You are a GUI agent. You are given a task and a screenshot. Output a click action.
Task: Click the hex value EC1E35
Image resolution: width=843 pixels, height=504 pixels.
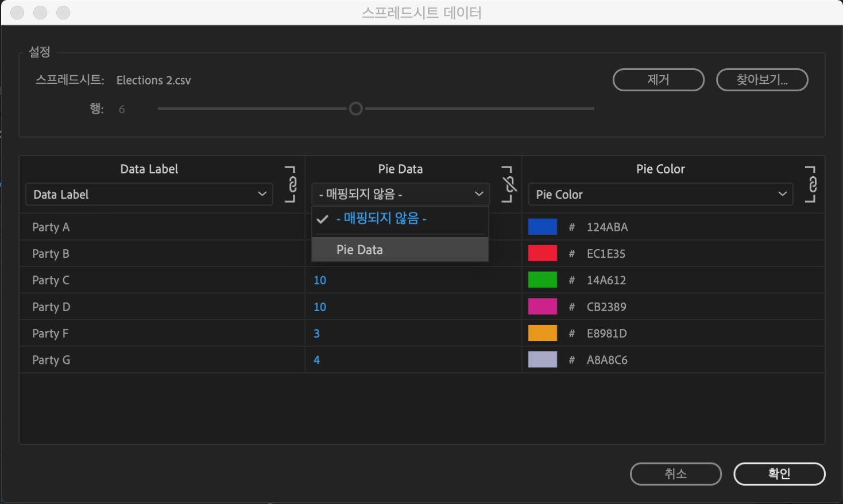606,254
